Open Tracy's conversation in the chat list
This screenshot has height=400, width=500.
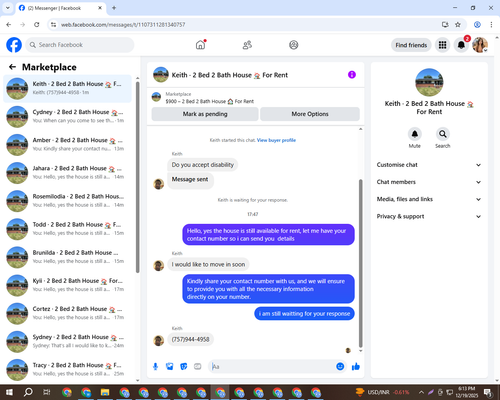(67, 370)
